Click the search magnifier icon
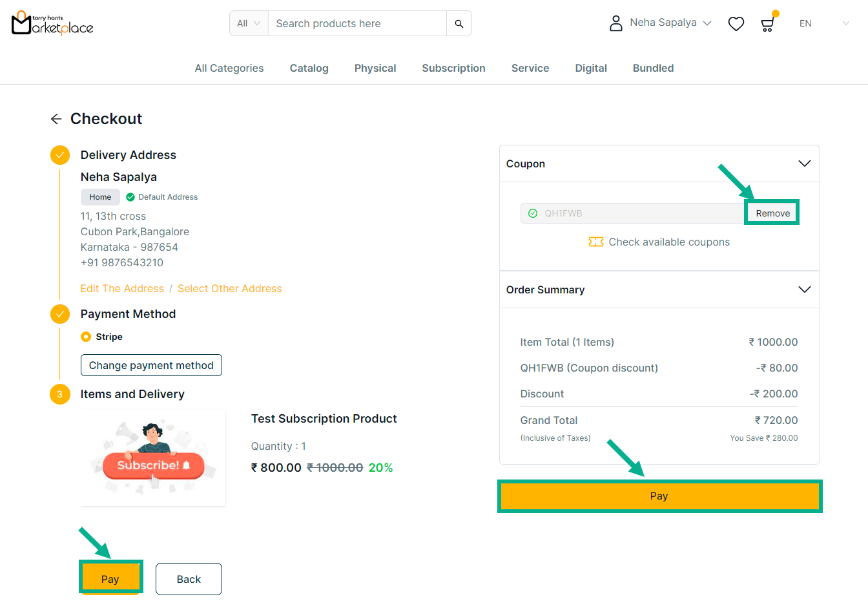 point(459,24)
